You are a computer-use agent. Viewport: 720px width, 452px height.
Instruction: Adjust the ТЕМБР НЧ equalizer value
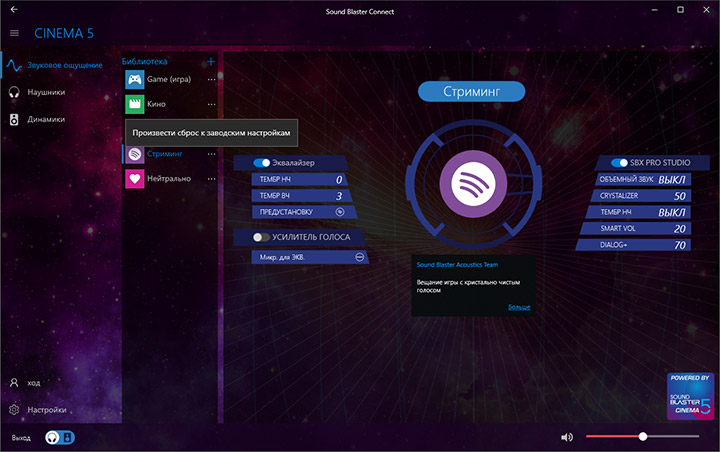tap(299, 179)
